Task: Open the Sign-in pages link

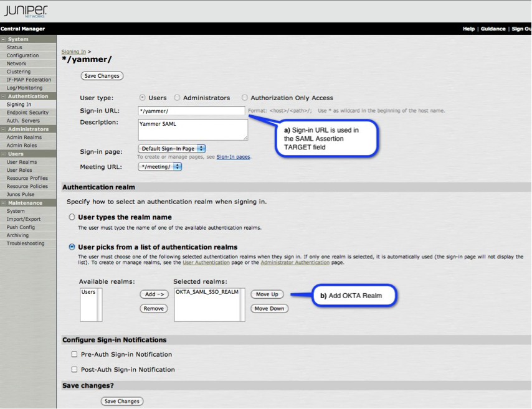Action: click(233, 157)
